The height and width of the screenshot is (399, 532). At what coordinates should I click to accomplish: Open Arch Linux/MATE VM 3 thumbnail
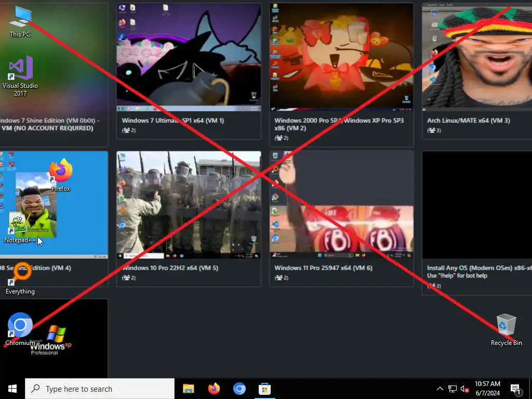click(477, 57)
